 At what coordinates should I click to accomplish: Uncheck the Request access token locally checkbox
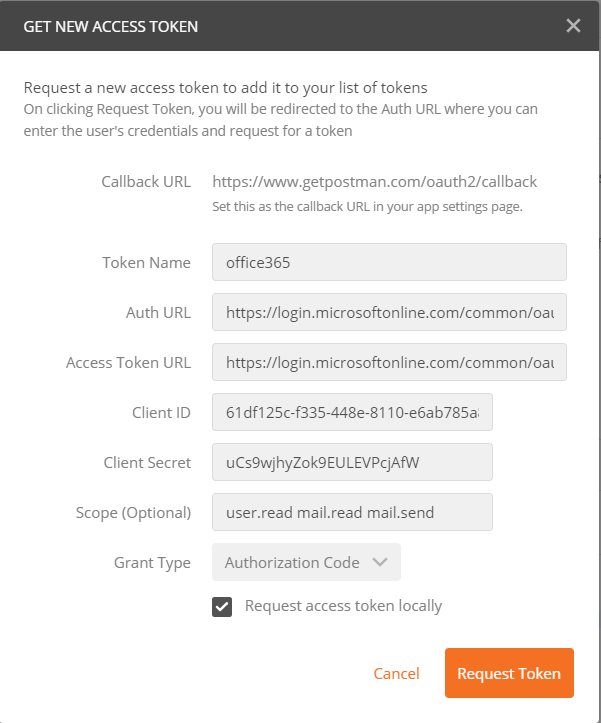[222, 606]
